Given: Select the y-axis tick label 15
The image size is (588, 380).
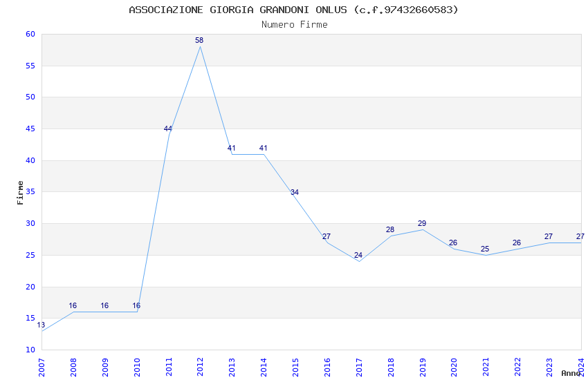Looking at the screenshot, I should pos(30,319).
